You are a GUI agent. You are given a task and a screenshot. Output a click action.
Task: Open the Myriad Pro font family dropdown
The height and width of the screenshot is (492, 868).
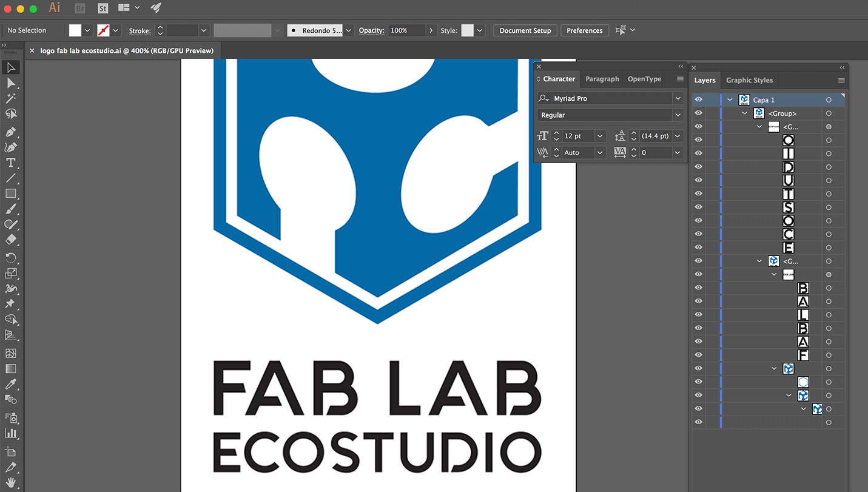[678, 98]
